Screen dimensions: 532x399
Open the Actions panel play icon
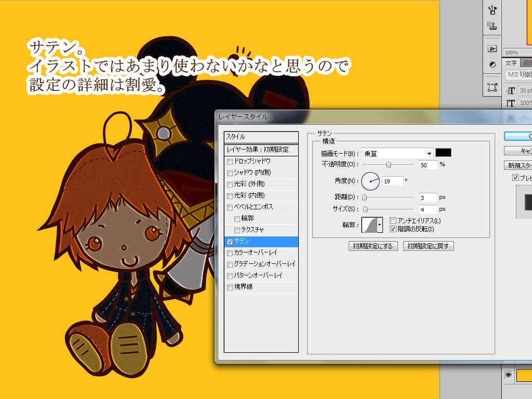point(492,48)
